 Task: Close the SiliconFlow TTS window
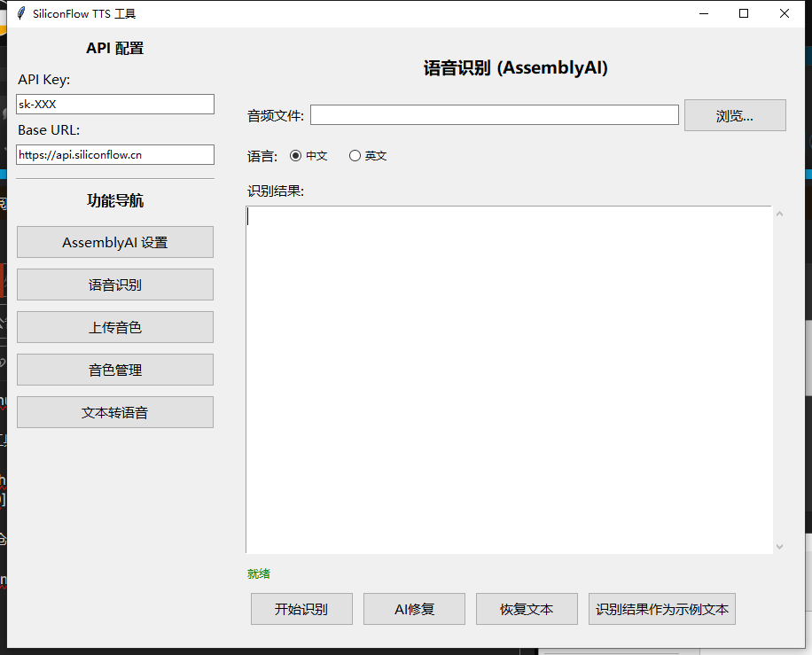pos(784,13)
